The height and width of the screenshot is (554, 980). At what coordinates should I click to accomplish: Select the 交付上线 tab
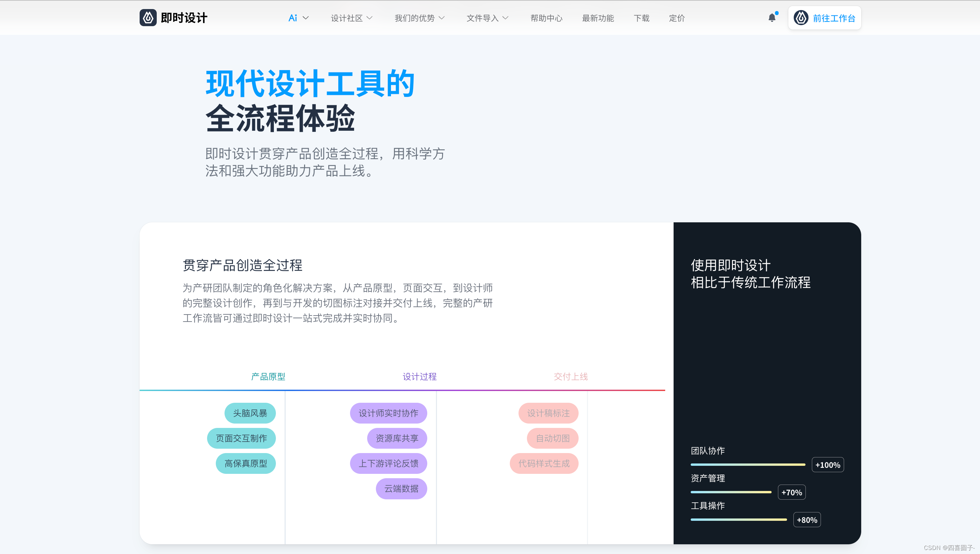(570, 377)
